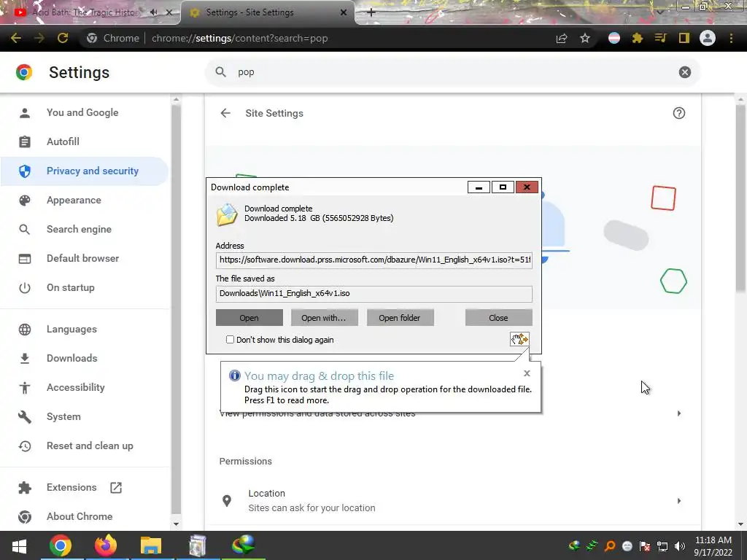Open the Chrome three-dot menu
This screenshot has height=560, width=747.
pyautogui.click(x=731, y=38)
